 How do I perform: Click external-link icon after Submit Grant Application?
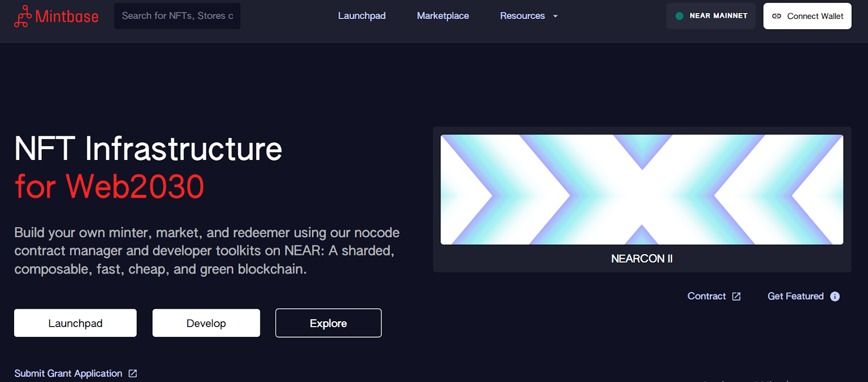click(132, 373)
